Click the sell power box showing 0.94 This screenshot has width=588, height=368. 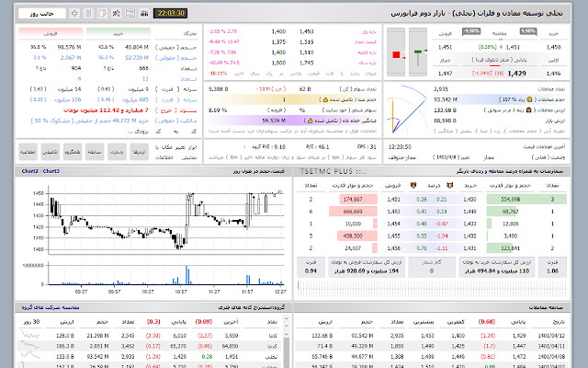click(311, 267)
